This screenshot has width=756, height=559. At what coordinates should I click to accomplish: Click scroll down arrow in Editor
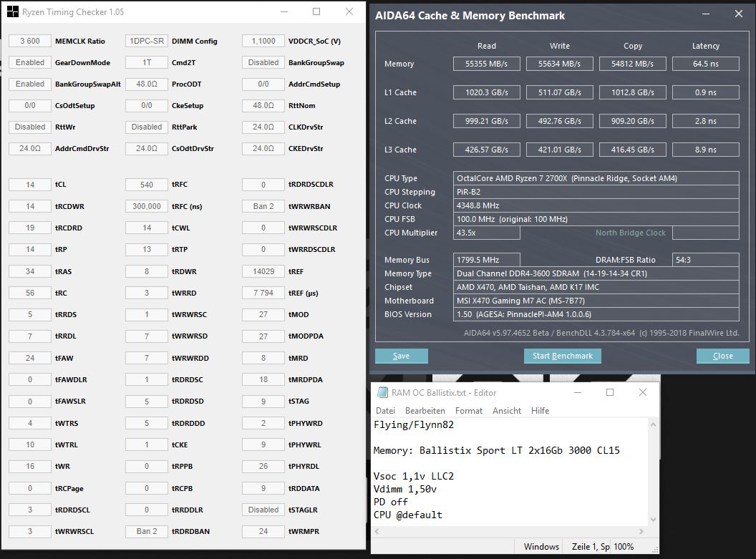click(654, 520)
